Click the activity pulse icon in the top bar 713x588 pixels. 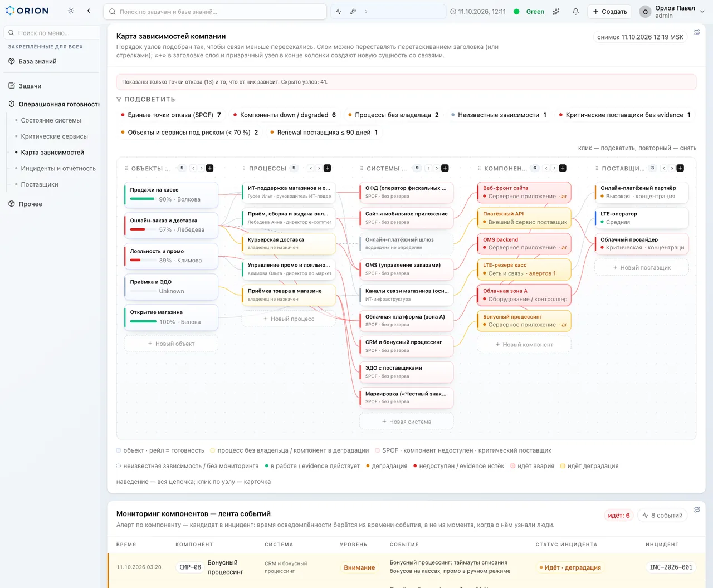click(x=339, y=11)
